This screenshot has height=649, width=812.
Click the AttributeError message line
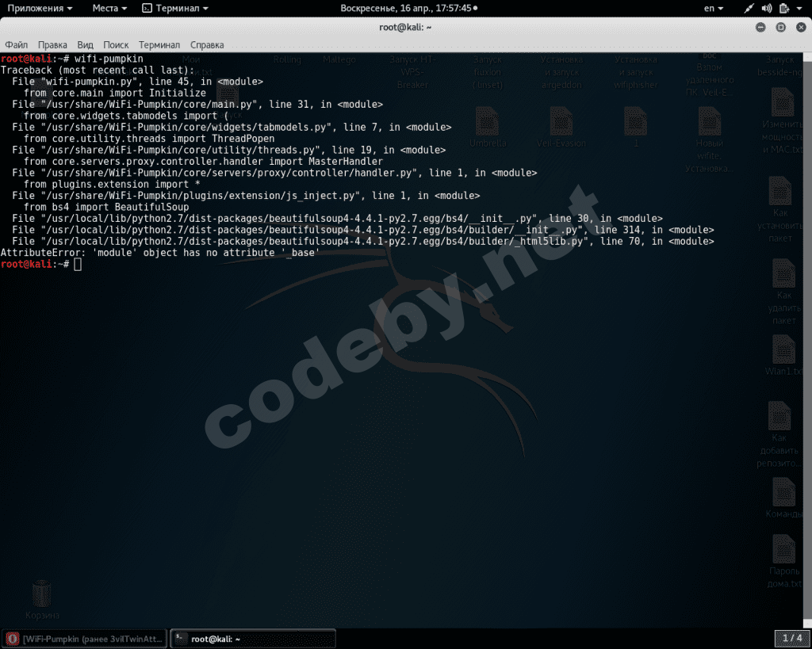tap(160, 253)
